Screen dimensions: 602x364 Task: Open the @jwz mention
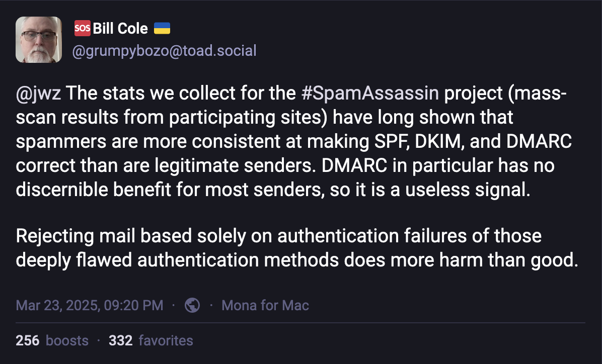[38, 93]
